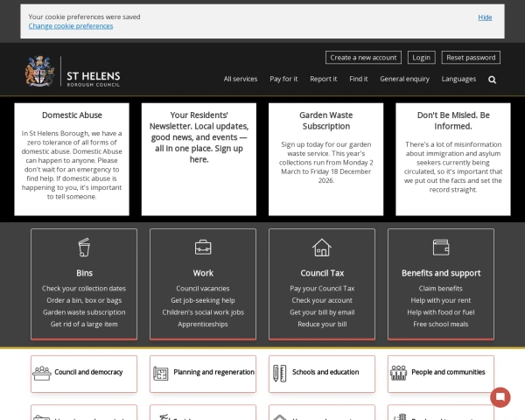This screenshot has height=420, width=525.
Task: Open the All services menu
Action: pyautogui.click(x=241, y=79)
